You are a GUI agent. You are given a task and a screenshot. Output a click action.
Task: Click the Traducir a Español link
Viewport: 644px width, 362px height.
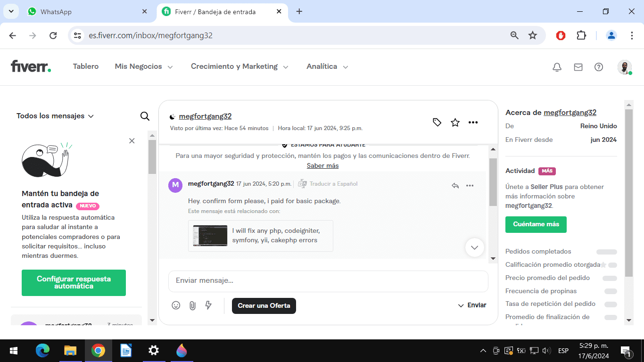point(333,184)
